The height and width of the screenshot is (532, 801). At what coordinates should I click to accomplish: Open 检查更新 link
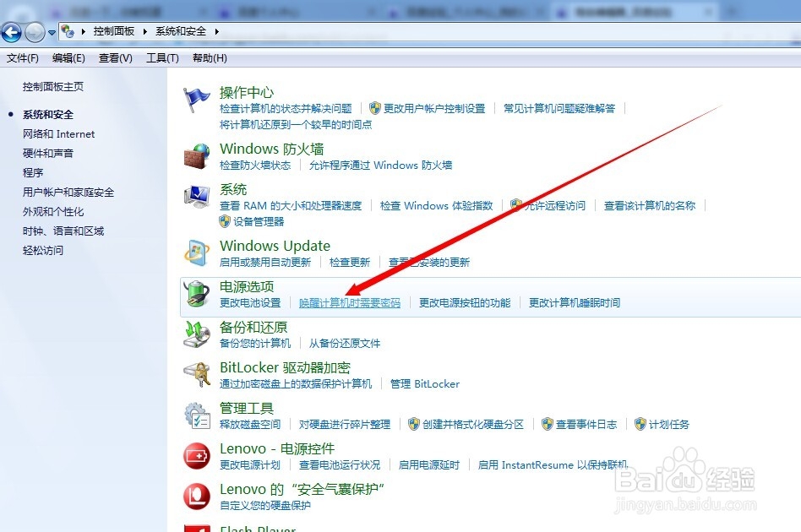coord(350,263)
